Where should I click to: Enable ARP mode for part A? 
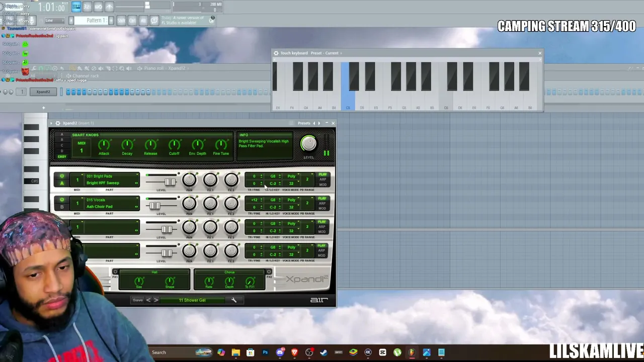click(x=323, y=179)
